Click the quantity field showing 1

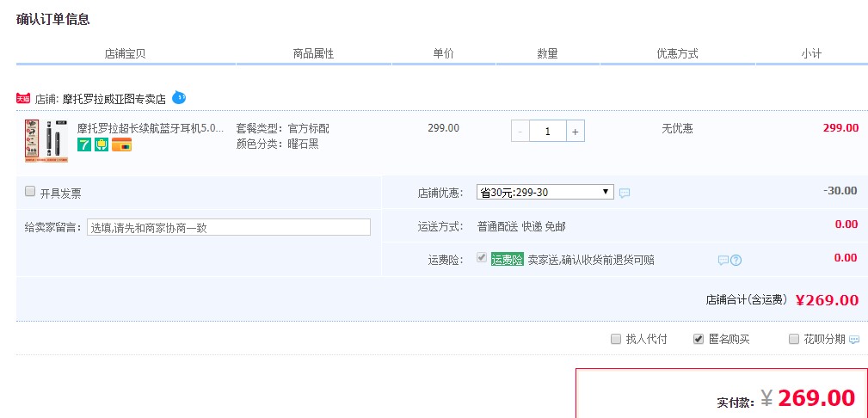547,132
